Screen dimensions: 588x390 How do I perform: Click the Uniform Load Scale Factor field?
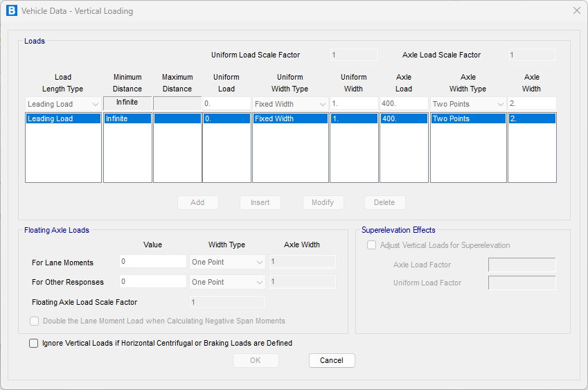(354, 55)
